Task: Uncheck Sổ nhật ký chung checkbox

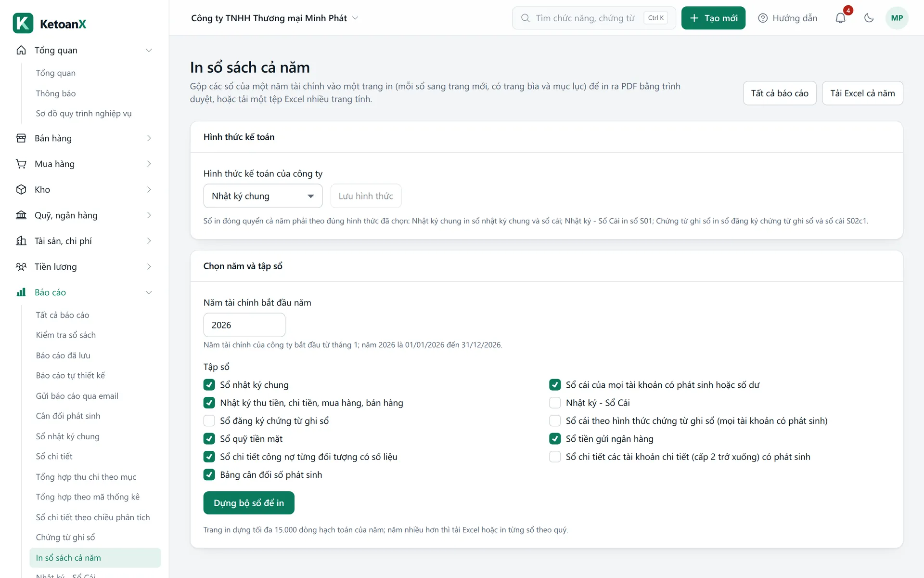Action: pos(209,385)
